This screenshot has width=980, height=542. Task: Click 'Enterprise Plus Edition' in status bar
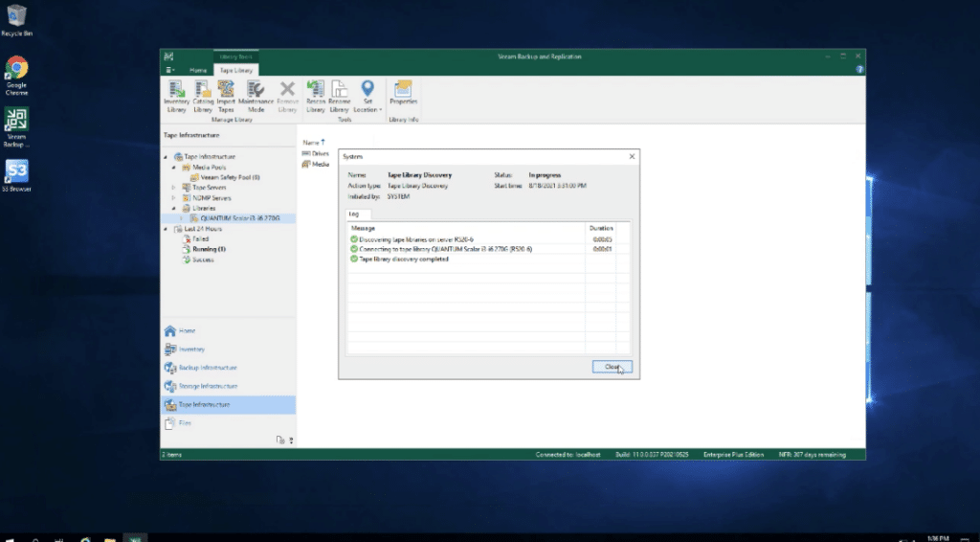pos(733,455)
